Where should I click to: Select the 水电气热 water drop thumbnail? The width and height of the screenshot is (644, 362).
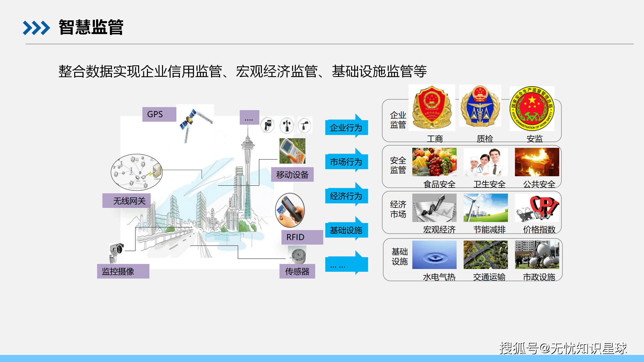tap(434, 255)
